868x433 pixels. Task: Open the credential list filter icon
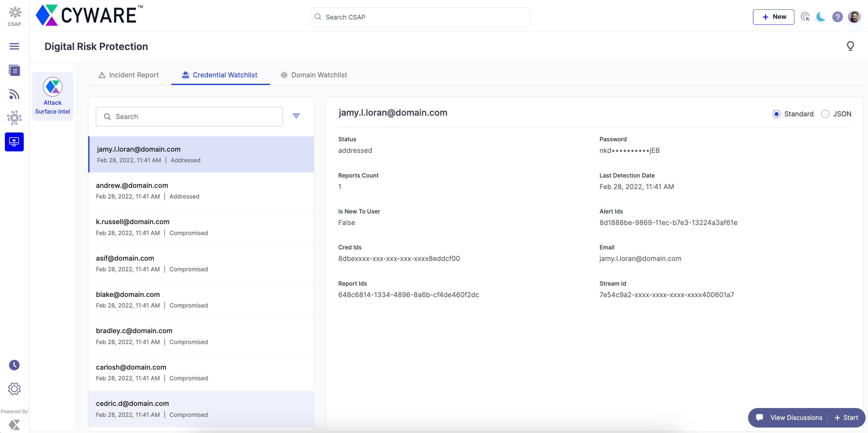point(296,116)
